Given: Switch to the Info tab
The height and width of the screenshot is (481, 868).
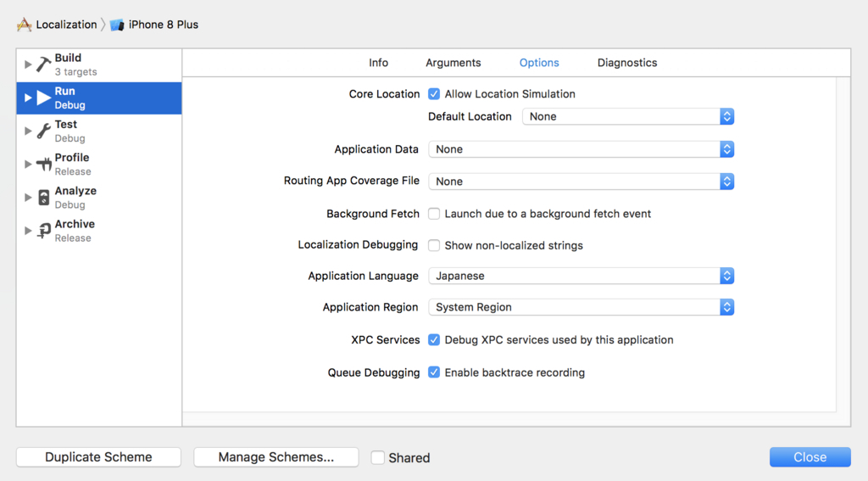Looking at the screenshot, I should 379,63.
